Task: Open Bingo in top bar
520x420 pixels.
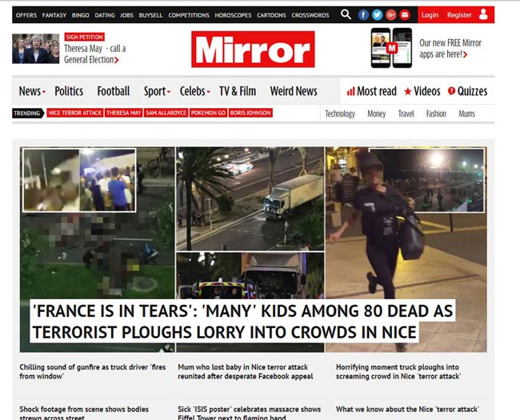Action: [x=80, y=15]
